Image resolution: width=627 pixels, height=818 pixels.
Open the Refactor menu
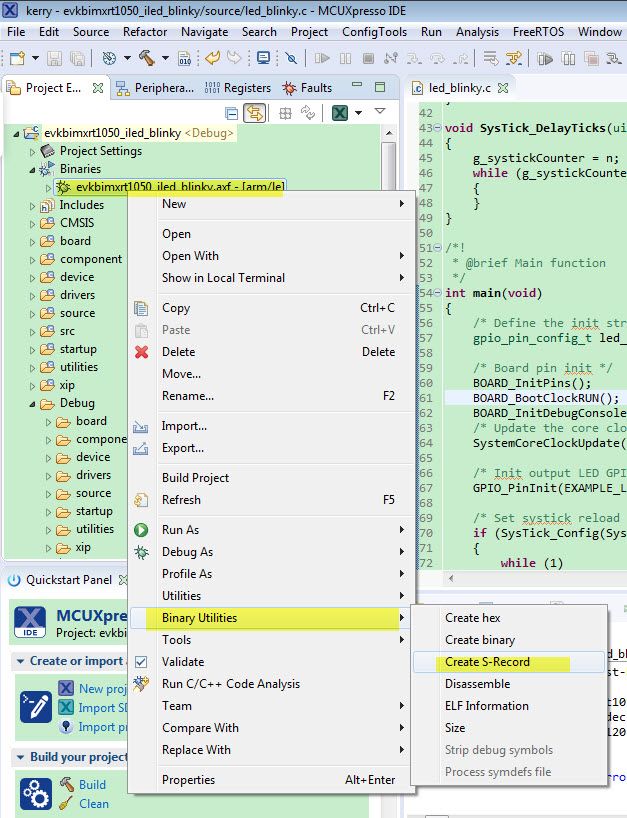(145, 32)
